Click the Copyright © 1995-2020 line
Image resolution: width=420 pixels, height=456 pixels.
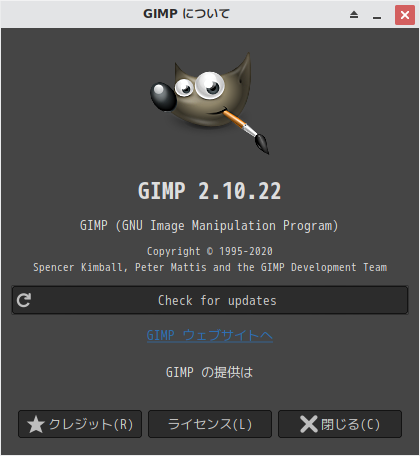pos(210,251)
